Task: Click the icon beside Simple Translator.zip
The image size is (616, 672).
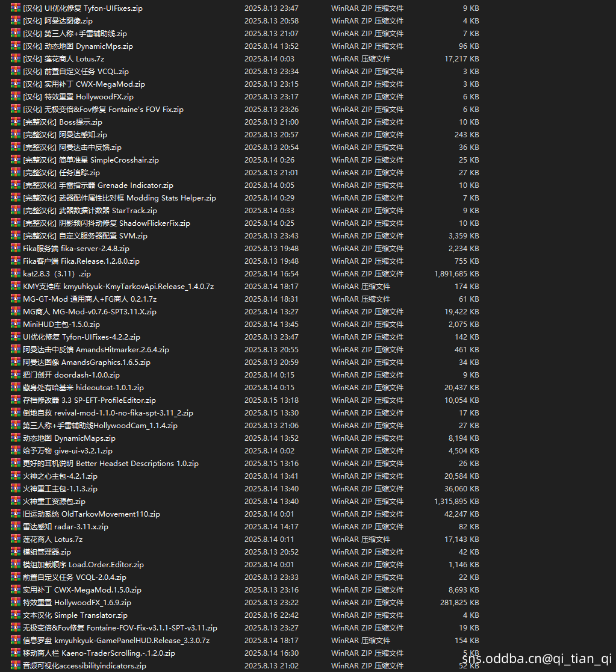Action: coord(16,615)
